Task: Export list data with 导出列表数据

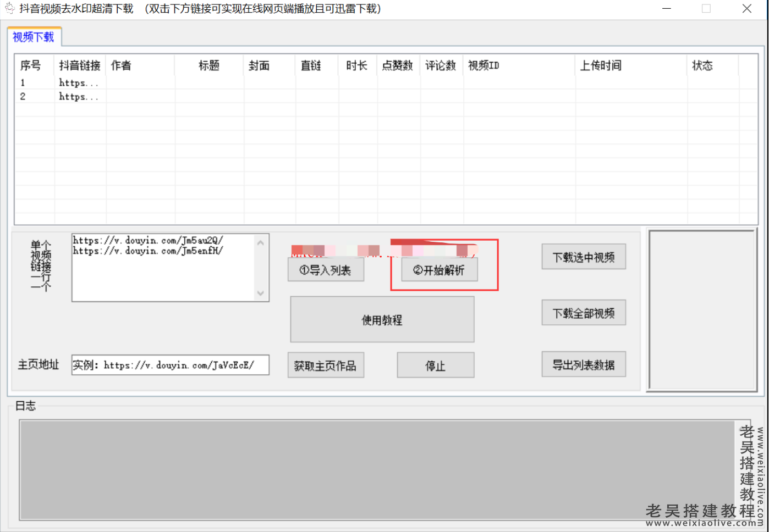Action: [x=584, y=364]
